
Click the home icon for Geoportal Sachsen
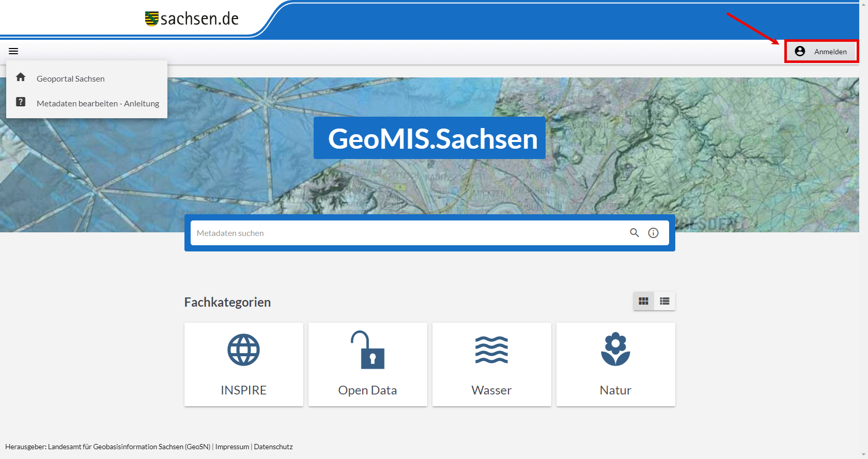coord(21,77)
